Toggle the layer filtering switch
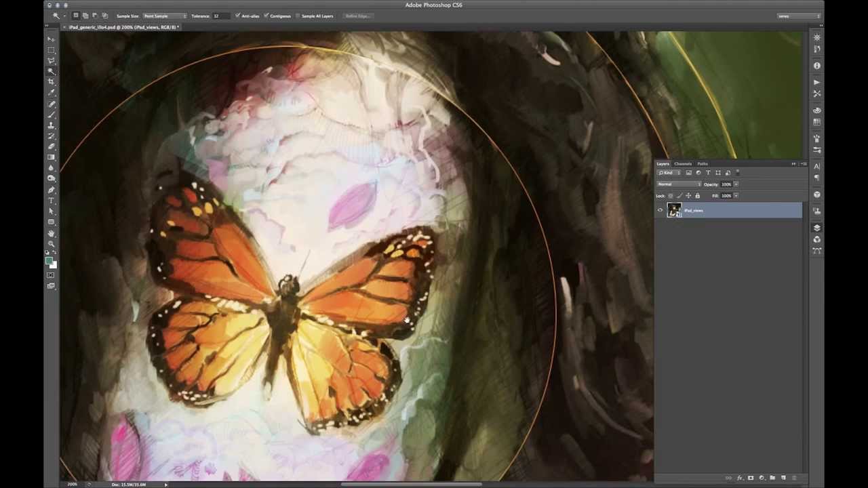Image resolution: width=868 pixels, height=488 pixels. pos(738,173)
